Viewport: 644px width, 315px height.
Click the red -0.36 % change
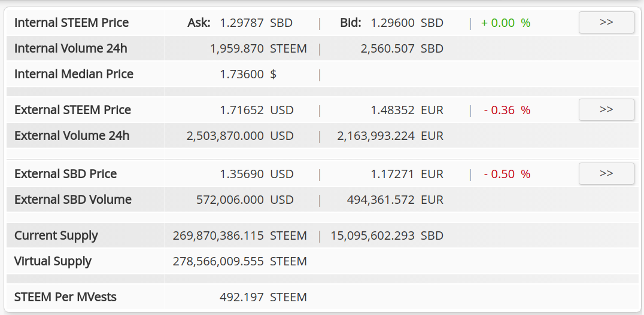tap(507, 110)
